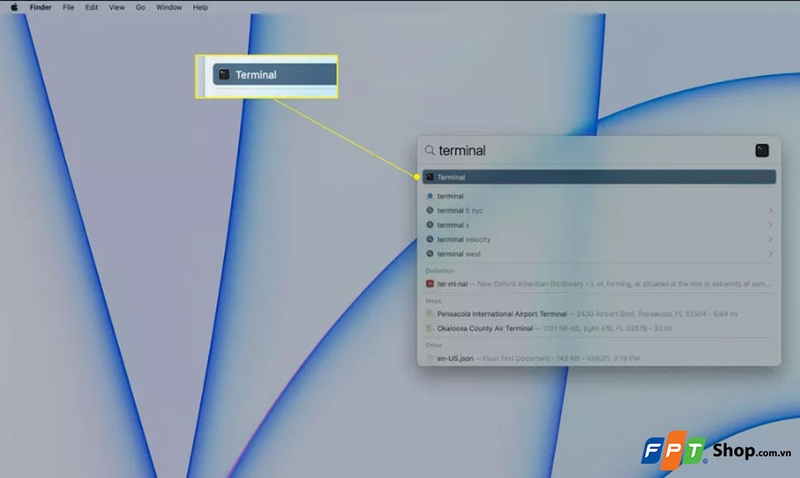Open the Help menu
800x478 pixels.
200,7
